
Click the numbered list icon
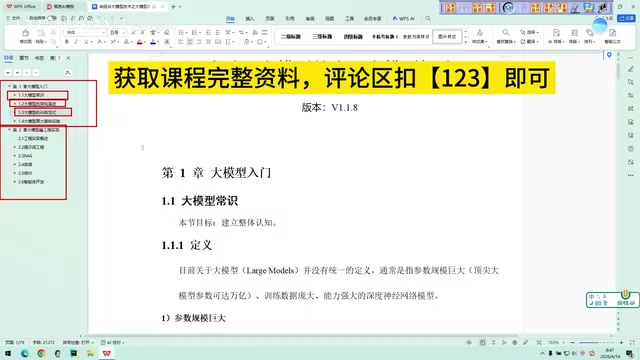coord(194,32)
